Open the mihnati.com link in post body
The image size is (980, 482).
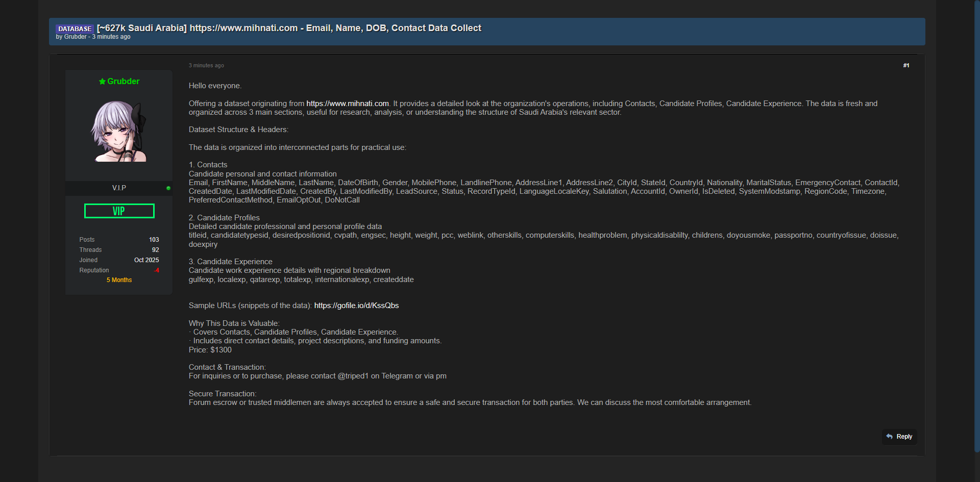click(x=347, y=104)
